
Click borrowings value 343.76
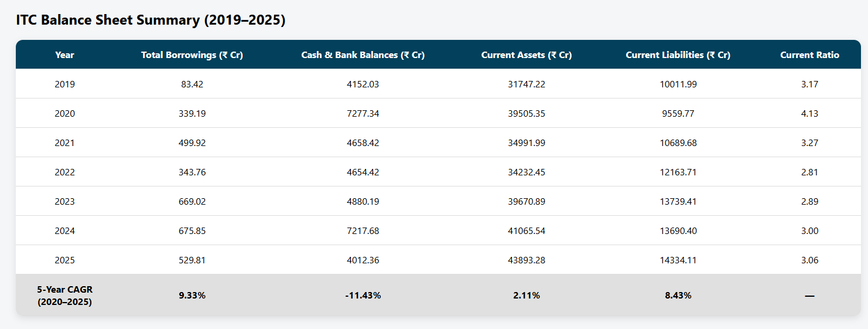192,172
